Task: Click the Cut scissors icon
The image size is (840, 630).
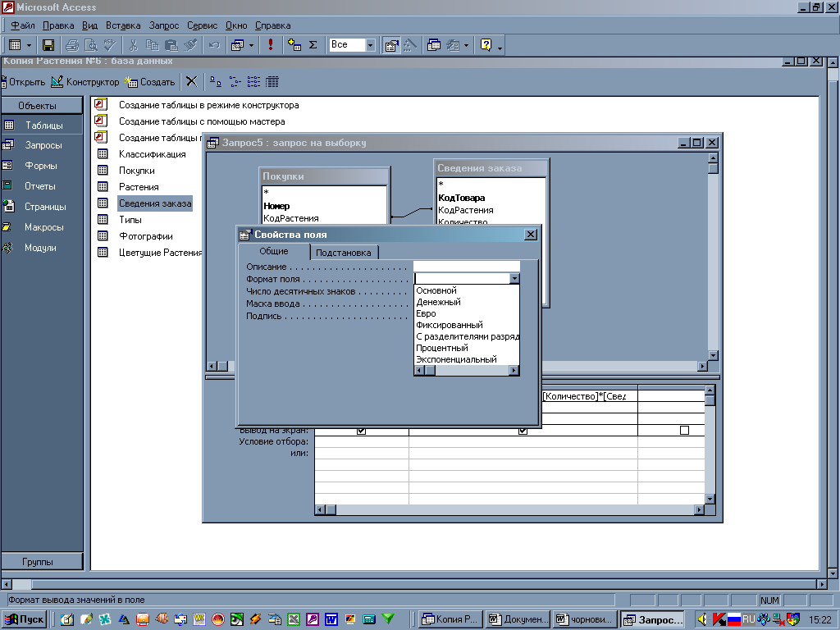Action: 134,45
